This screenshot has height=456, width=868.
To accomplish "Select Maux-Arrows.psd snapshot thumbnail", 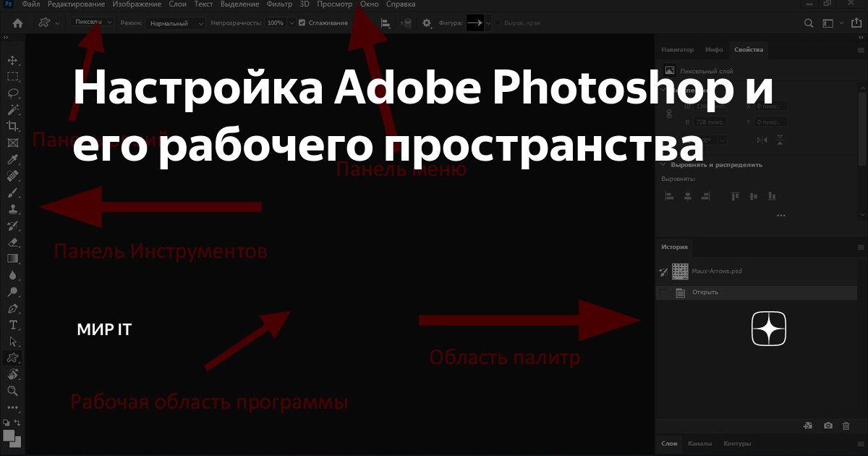I will (679, 271).
